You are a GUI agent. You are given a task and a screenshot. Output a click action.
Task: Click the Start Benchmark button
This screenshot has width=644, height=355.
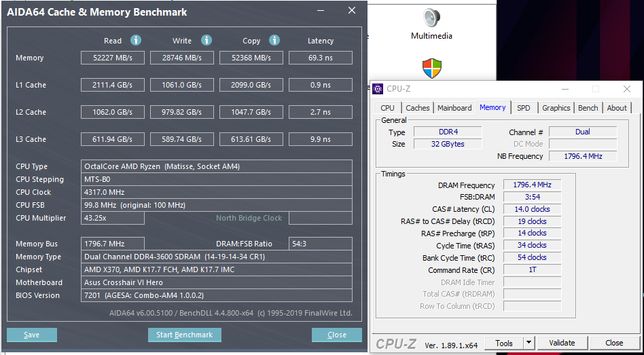pyautogui.click(x=184, y=335)
